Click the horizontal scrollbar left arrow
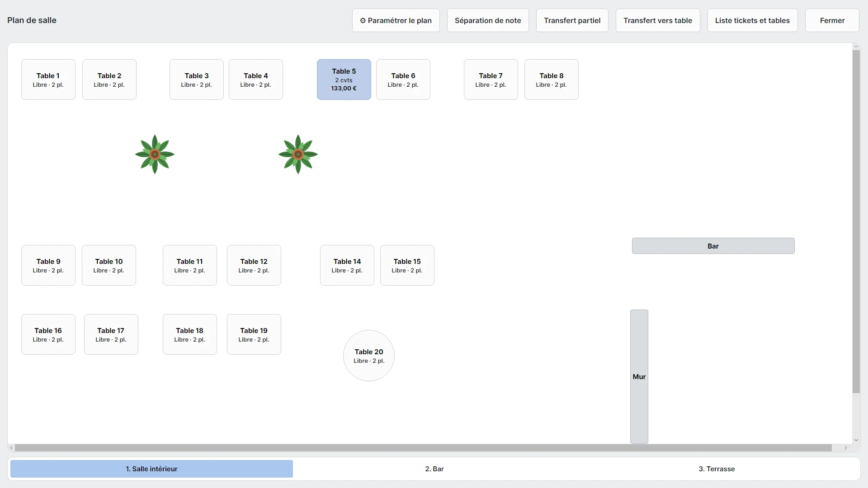Screen dimensions: 868x488 [11, 448]
